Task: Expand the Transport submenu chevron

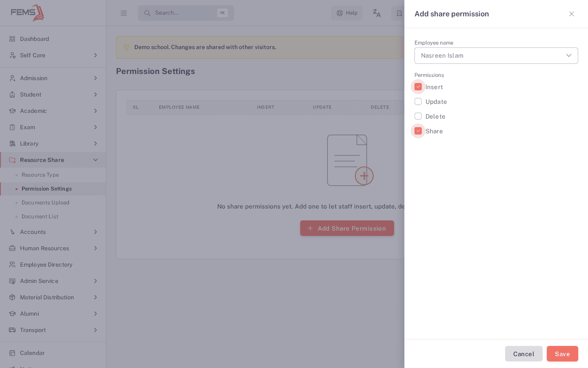Action: click(x=96, y=330)
